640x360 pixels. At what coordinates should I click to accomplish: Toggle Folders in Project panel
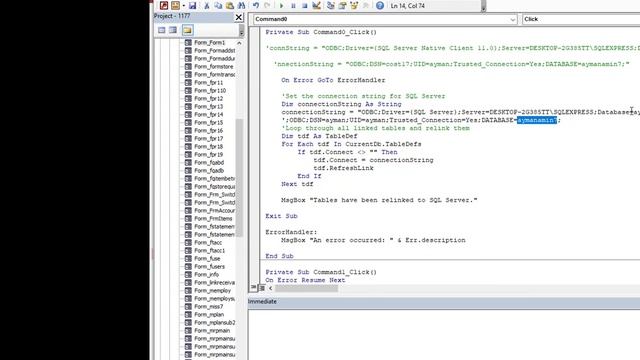(187, 30)
